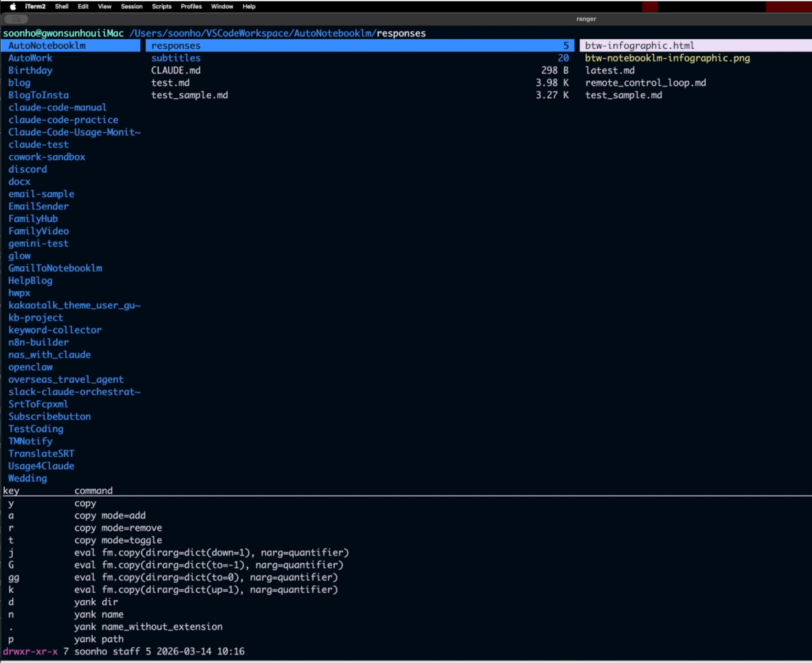Screen dimensions: 812x663
Task: Select the gemini-test folder
Action: [38, 243]
